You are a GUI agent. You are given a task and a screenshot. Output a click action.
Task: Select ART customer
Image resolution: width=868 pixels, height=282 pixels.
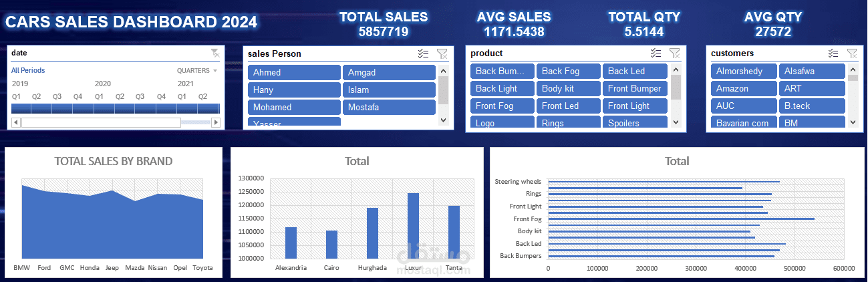[812, 88]
